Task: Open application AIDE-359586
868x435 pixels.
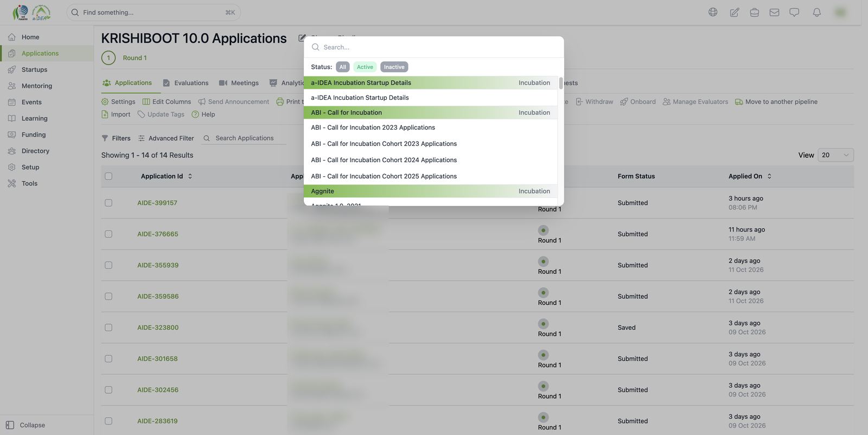Action: (x=158, y=297)
